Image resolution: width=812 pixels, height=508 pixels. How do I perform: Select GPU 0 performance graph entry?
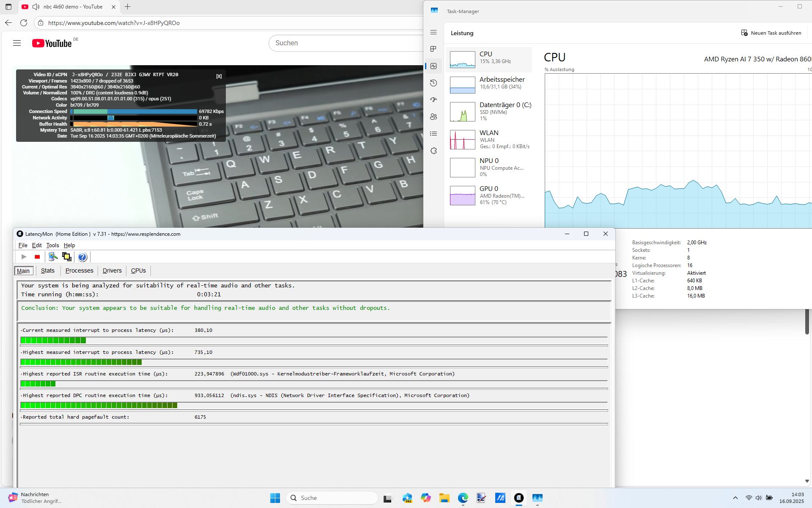488,195
